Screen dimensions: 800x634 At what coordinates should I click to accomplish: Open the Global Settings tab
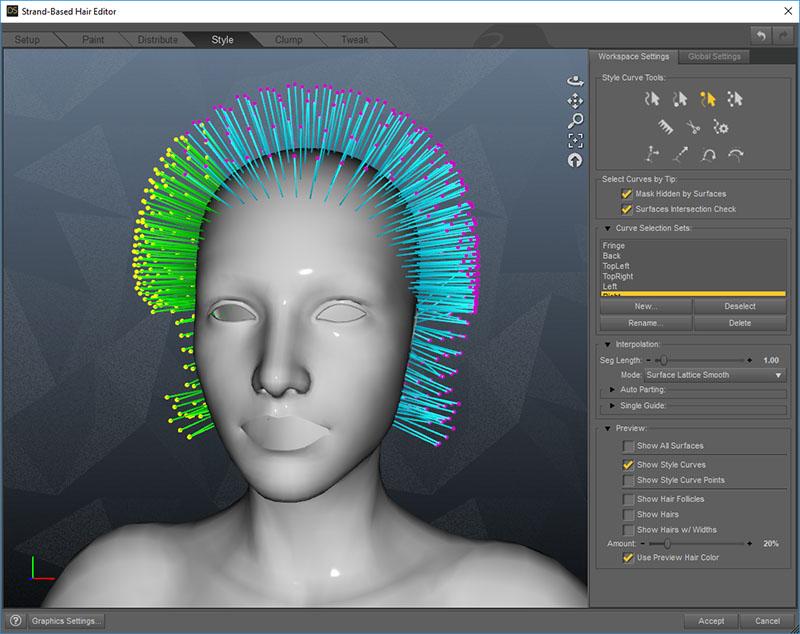(x=713, y=56)
